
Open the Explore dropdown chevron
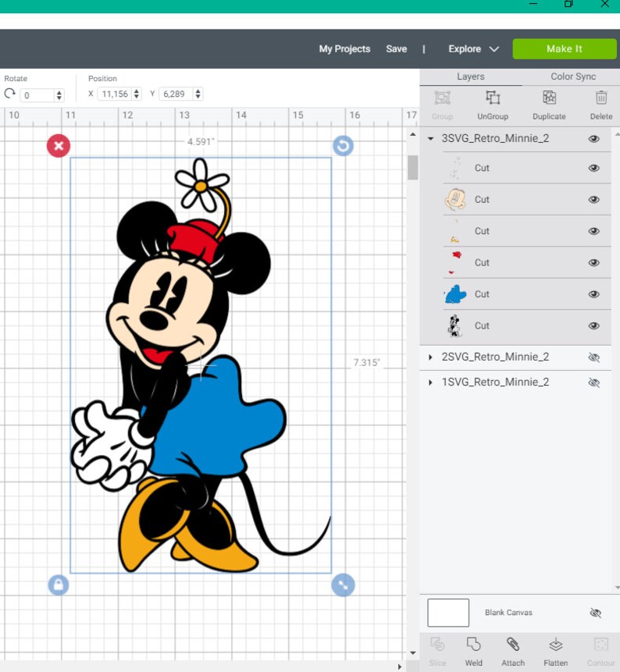pyautogui.click(x=494, y=49)
